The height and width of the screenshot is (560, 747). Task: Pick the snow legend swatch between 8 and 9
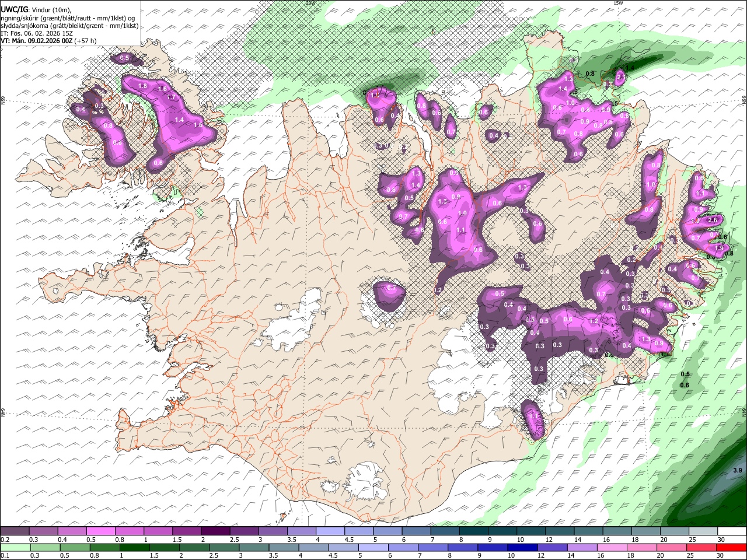(474, 531)
